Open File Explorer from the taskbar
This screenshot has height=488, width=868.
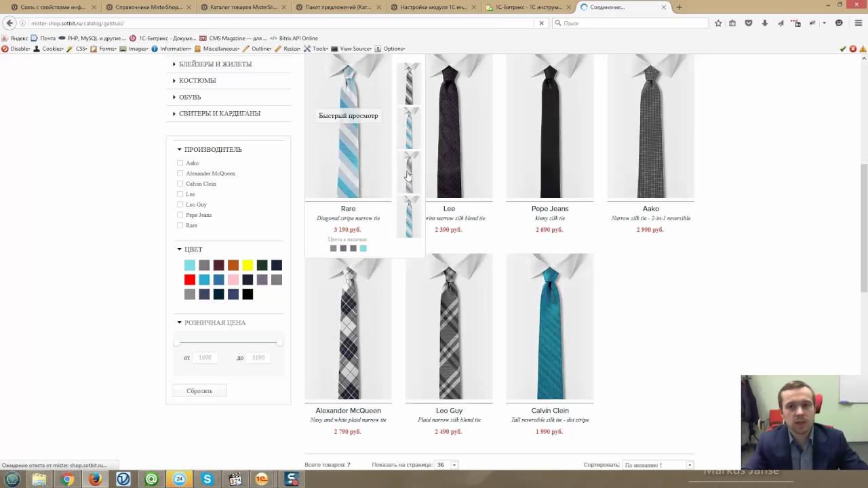[x=39, y=479]
